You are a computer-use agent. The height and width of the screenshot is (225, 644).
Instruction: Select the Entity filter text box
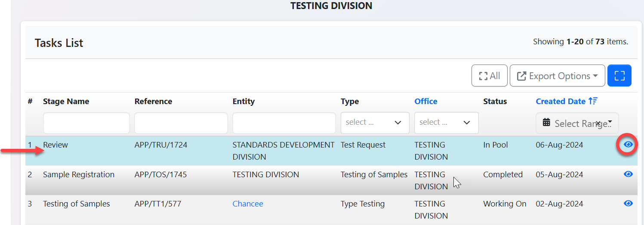[284, 123]
